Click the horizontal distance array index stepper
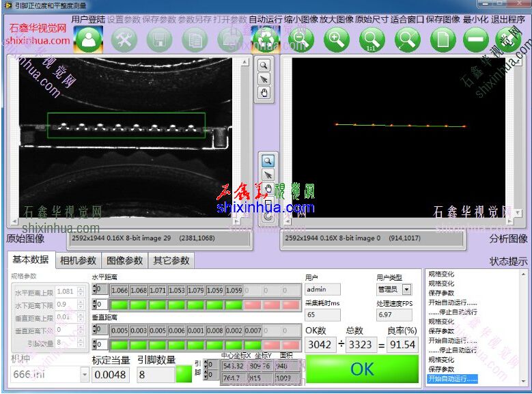The width and height of the screenshot is (532, 394). coord(96,290)
